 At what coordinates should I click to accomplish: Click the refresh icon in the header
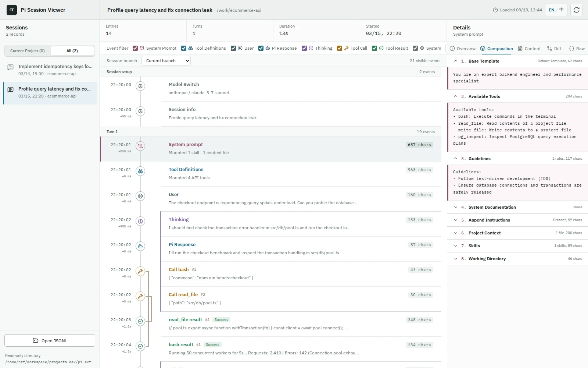click(576, 10)
